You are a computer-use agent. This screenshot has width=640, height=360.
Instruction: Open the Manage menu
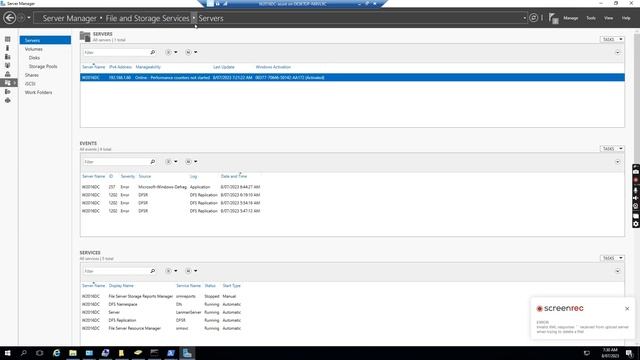click(571, 18)
